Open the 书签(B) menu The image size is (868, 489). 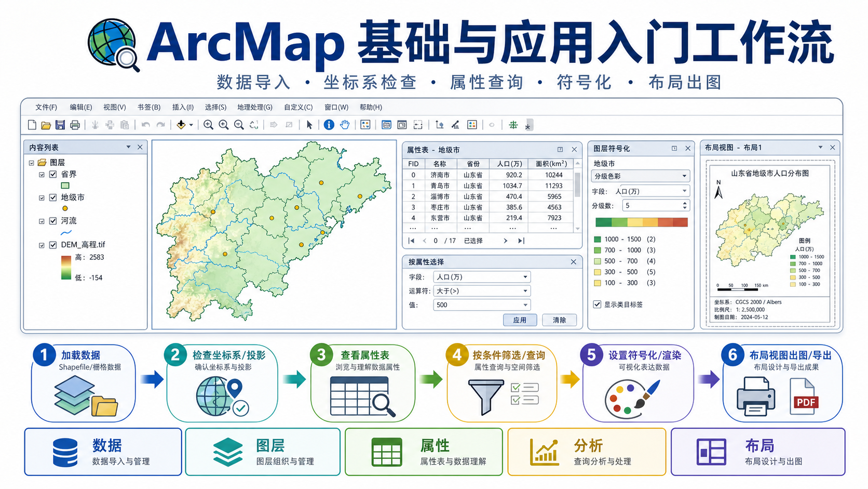point(149,107)
